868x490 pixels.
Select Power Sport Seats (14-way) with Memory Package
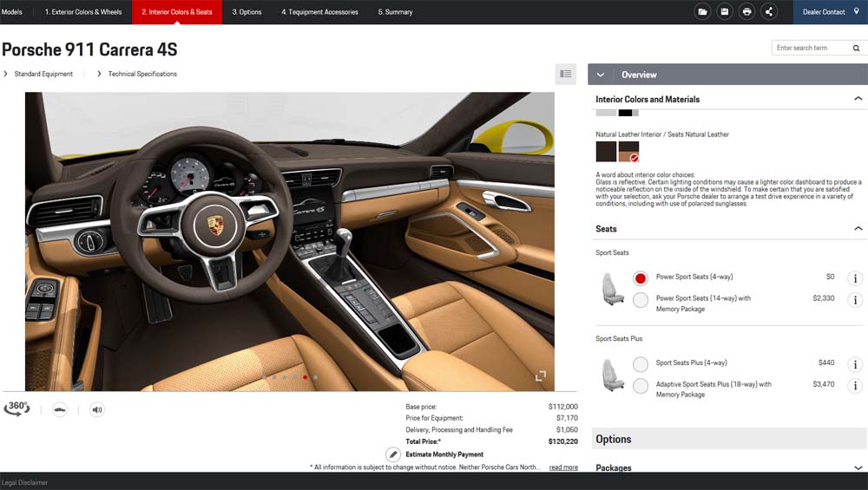pos(641,300)
